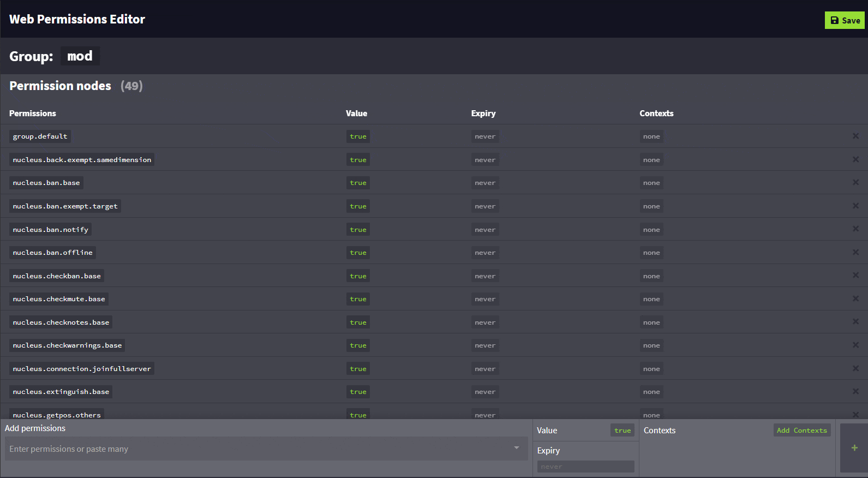Screen dimensions: 868x478
Task: Click the Expiry column header
Action: (483, 113)
